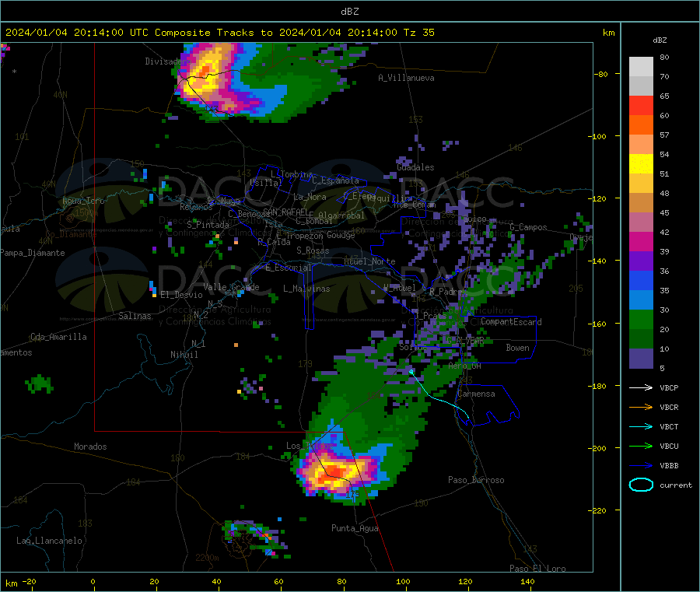Click the blue VBBB arrow legend icon
Image resolution: width=700 pixels, height=592 pixels.
point(641,466)
